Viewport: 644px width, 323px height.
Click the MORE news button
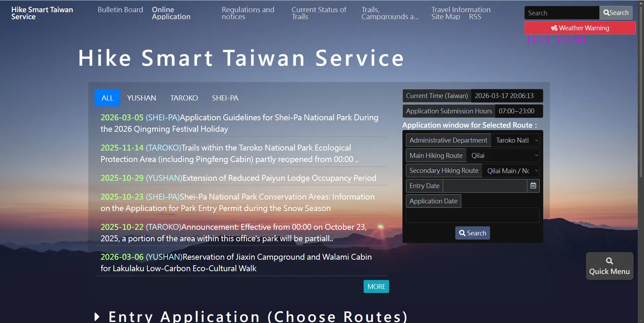pyautogui.click(x=376, y=286)
